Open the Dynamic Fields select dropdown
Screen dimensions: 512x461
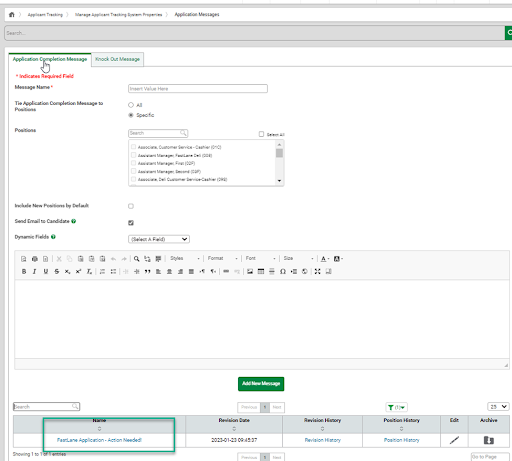pos(159,239)
